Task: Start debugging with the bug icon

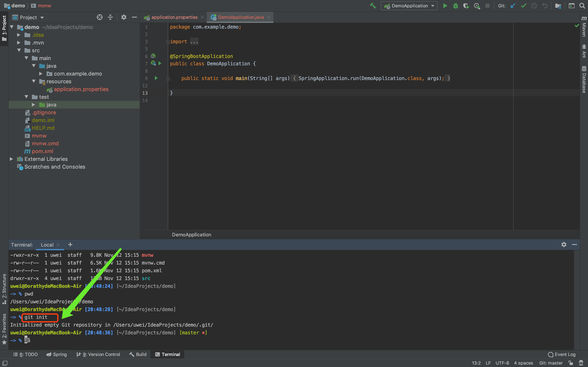Action: pyautogui.click(x=455, y=6)
